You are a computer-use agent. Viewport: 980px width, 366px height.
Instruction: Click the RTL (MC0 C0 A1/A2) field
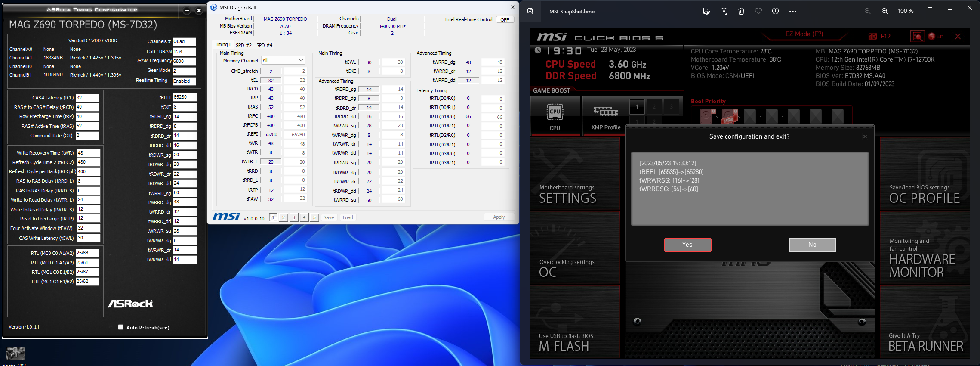[x=87, y=253]
